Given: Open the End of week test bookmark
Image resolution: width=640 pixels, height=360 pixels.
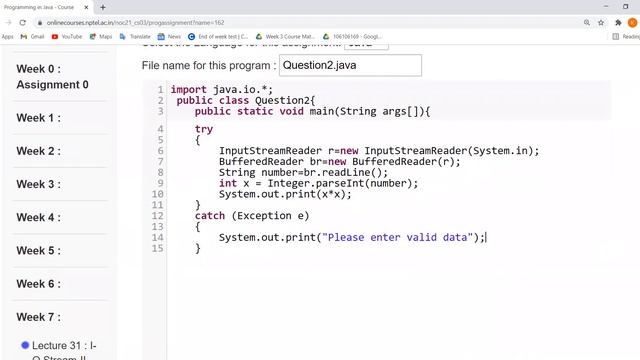Looking at the screenshot, I should point(218,37).
